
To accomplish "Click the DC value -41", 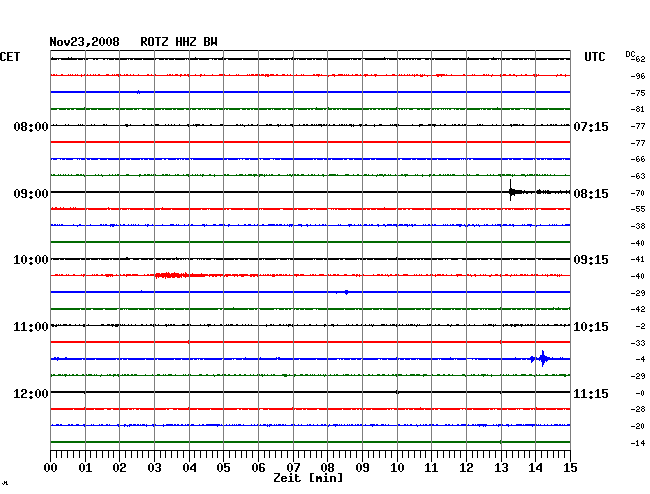I will (x=638, y=259).
